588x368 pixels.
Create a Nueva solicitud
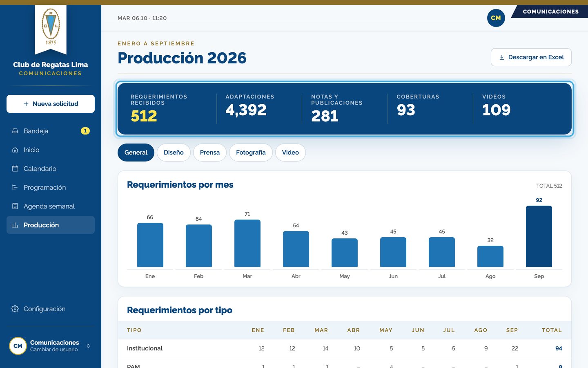(51, 104)
